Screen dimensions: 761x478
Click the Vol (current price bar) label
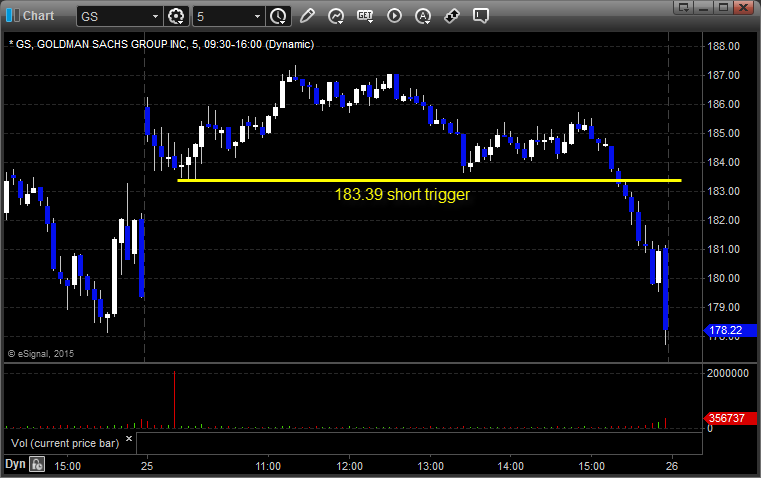coord(65,443)
